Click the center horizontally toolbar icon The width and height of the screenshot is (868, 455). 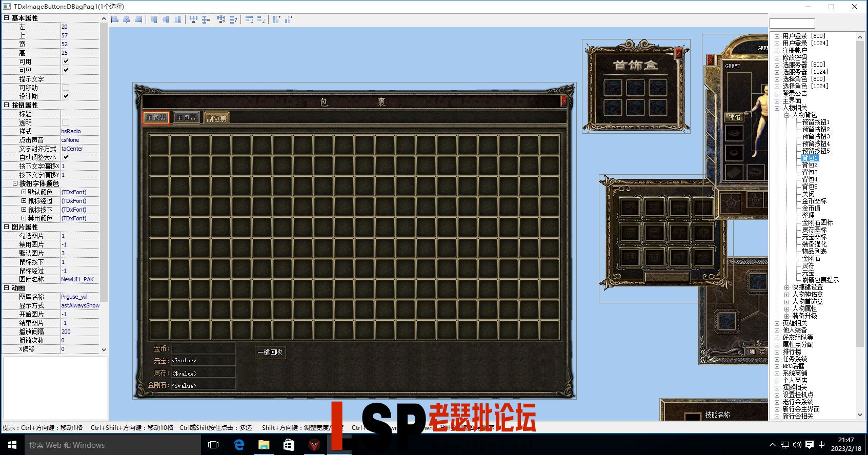[127, 19]
